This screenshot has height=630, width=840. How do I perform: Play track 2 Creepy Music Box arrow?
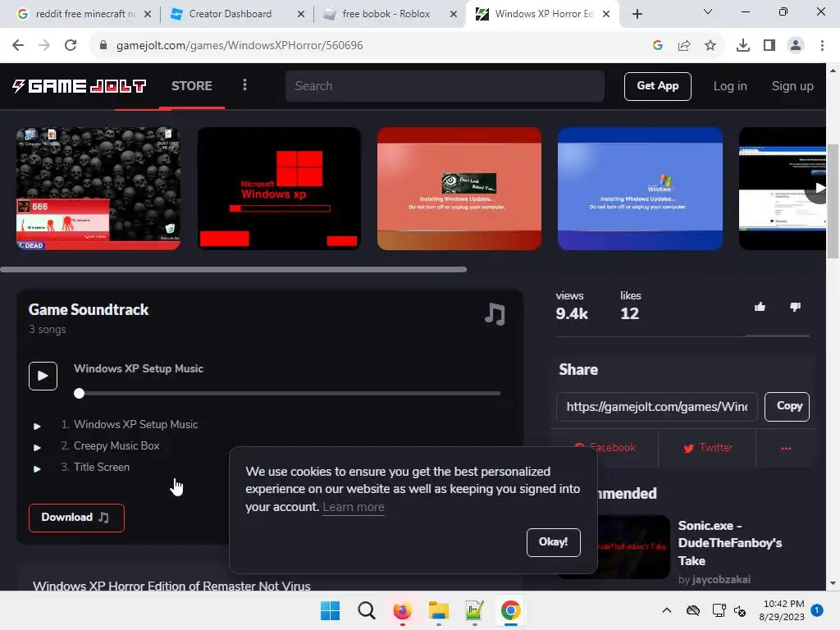tap(37, 447)
